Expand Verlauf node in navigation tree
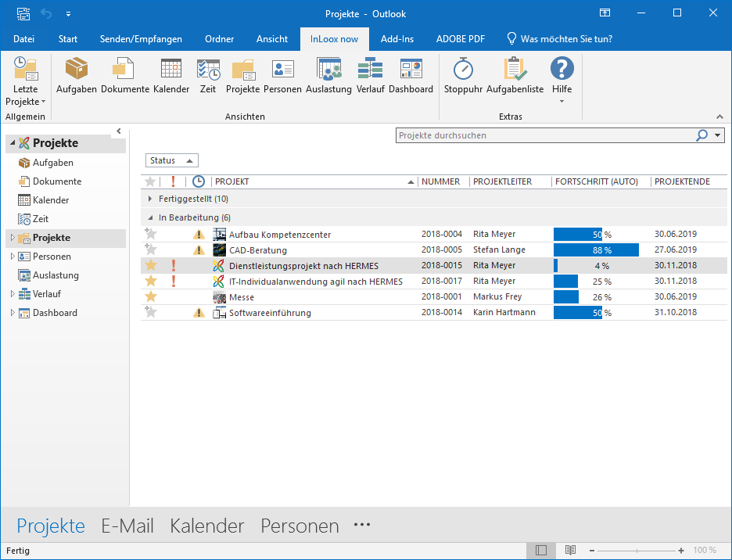 [13, 294]
